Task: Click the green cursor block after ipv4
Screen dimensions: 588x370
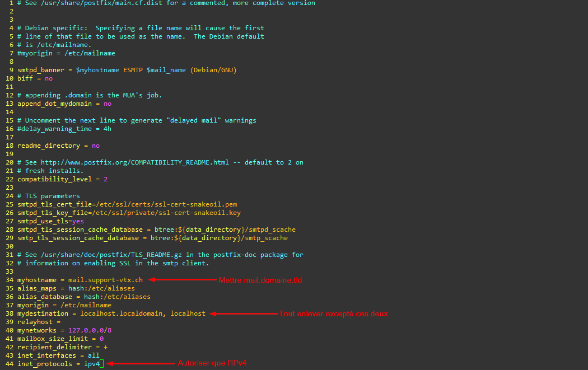Action: point(101,364)
